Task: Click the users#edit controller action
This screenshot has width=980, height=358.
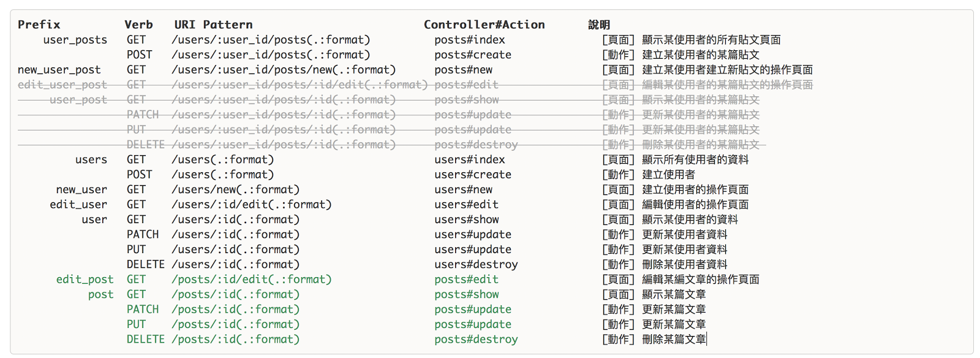Action: point(466,205)
